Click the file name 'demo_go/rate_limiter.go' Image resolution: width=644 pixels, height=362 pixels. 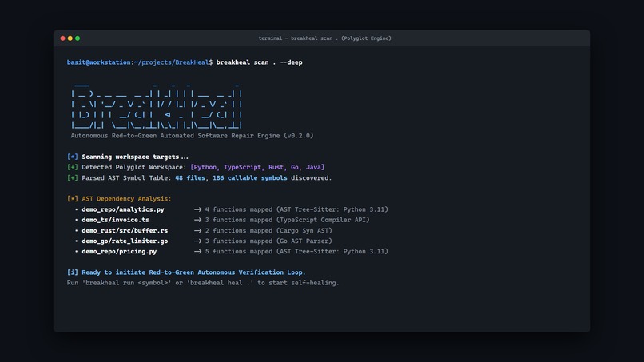point(125,241)
